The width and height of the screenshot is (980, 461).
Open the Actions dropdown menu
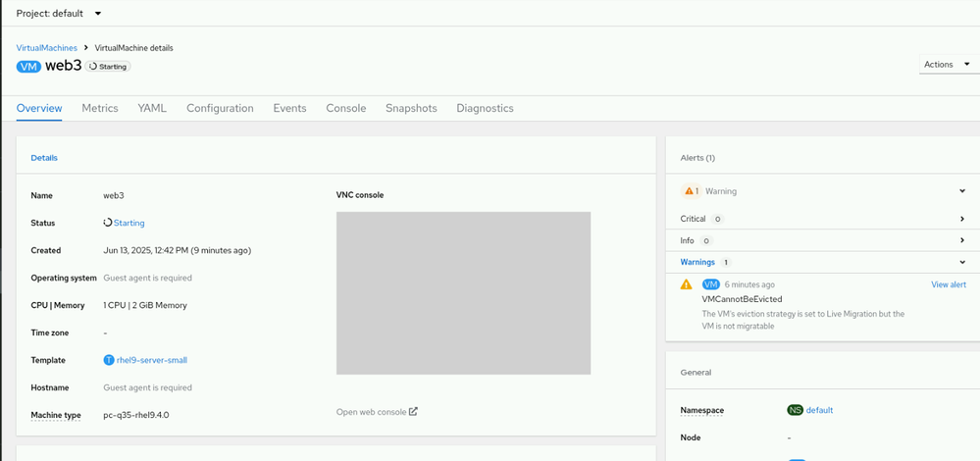[947, 65]
